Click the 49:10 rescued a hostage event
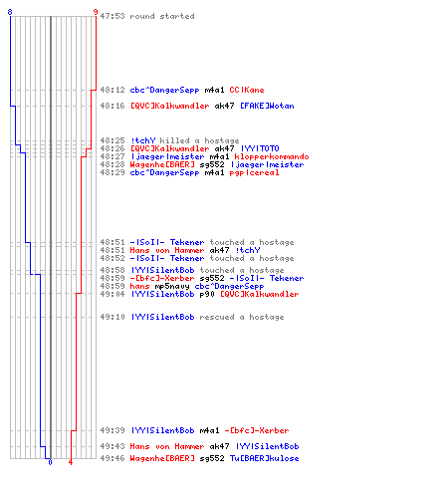448x498 pixels. 192,317
